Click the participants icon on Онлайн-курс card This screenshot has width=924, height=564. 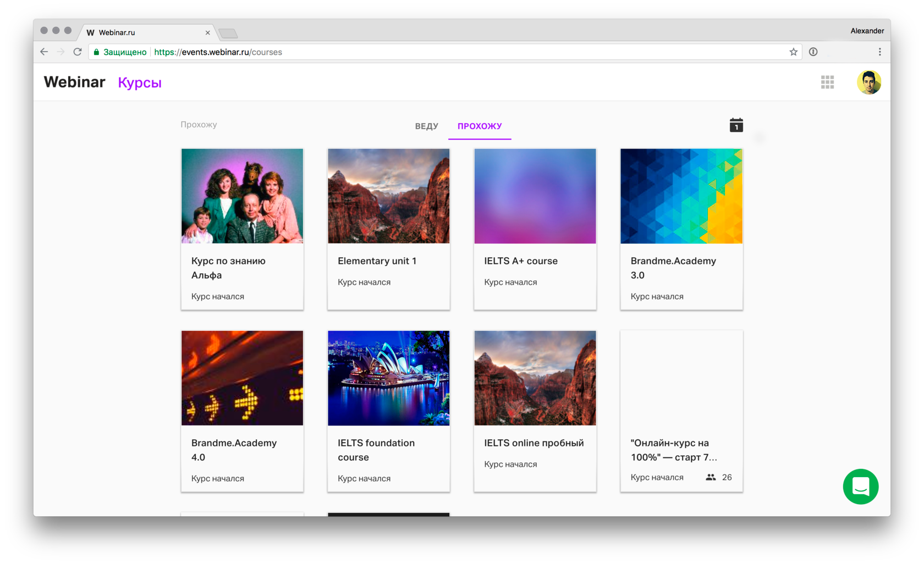711,477
